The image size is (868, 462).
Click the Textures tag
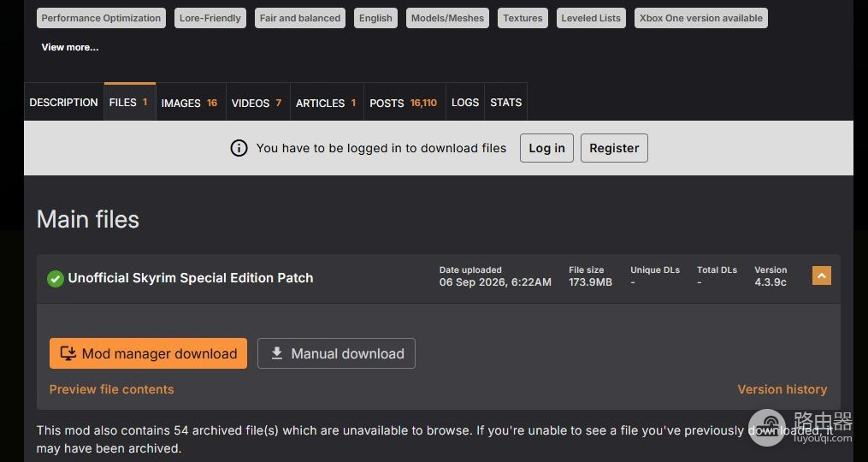523,18
